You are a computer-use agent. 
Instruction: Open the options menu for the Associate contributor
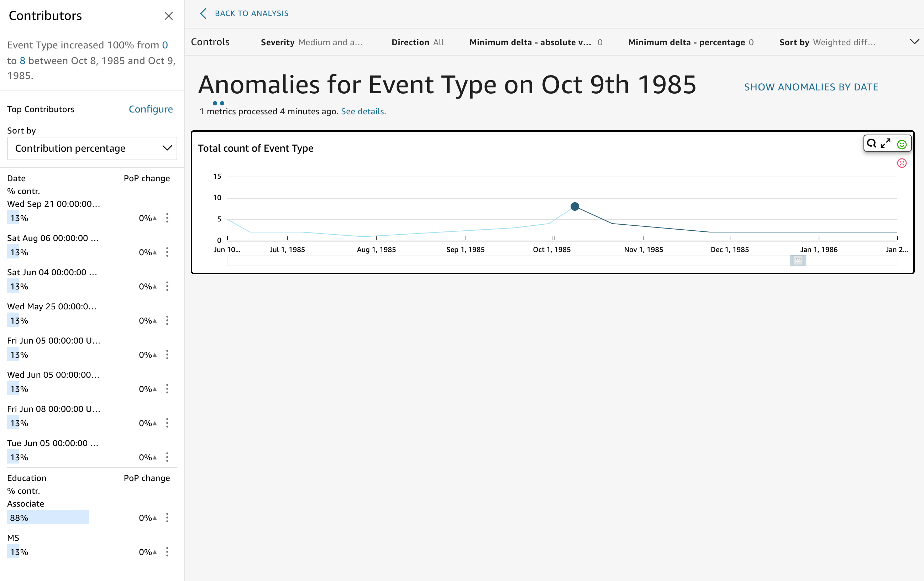(x=167, y=517)
